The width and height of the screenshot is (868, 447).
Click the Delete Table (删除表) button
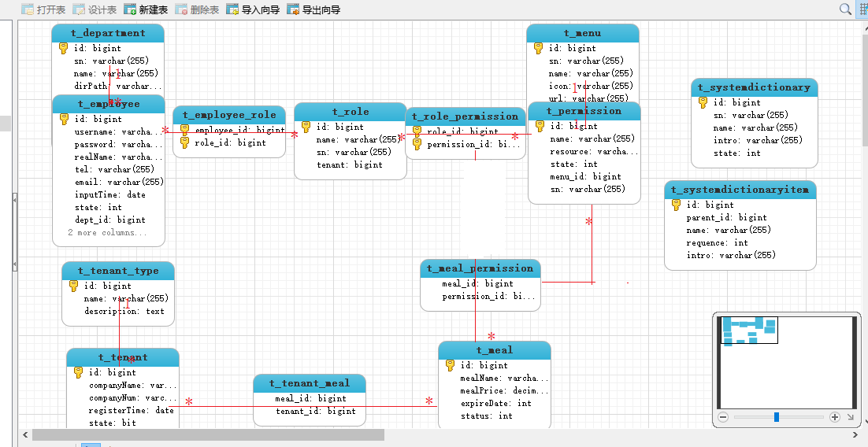[197, 9]
